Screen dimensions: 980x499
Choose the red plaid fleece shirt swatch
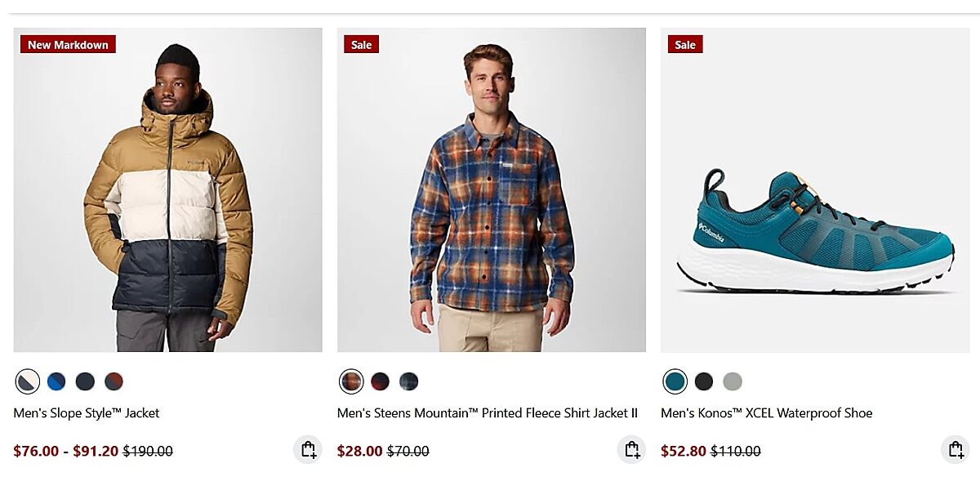point(380,381)
